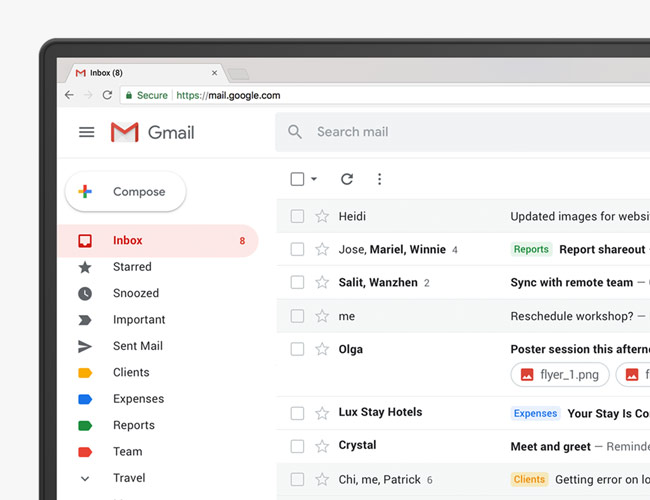Tick the checkbox for Heidi's email
Image resolution: width=650 pixels, height=500 pixels.
[297, 216]
